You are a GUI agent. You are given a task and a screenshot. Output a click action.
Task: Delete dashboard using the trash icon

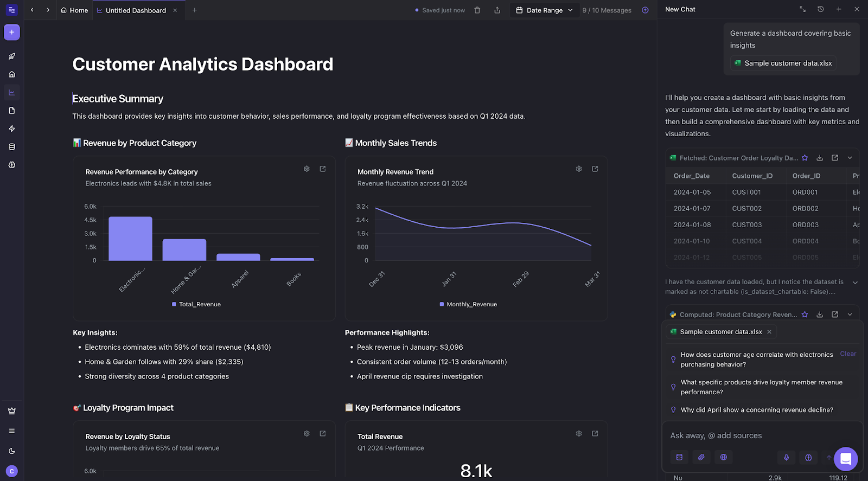[477, 10]
